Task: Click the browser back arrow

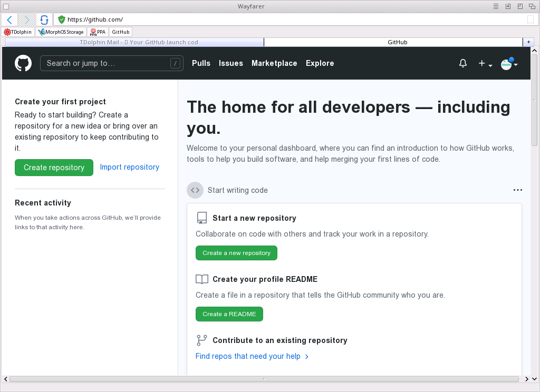Action: (x=9, y=19)
